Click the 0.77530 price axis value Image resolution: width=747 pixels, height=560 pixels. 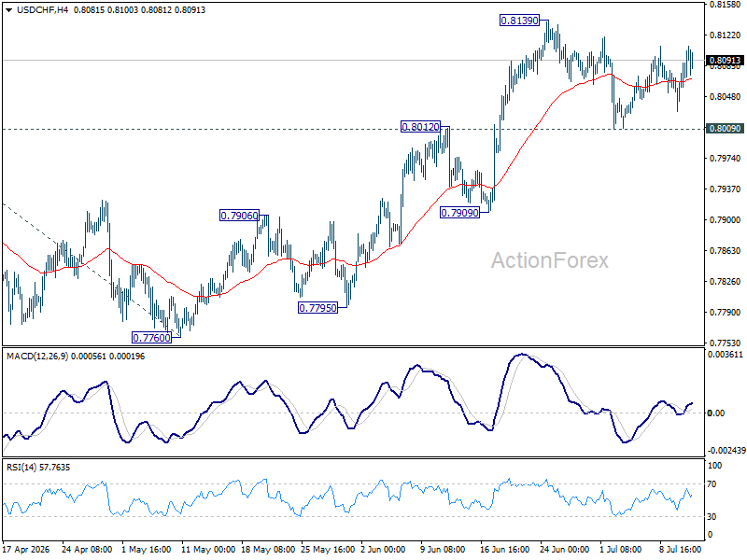726,343
